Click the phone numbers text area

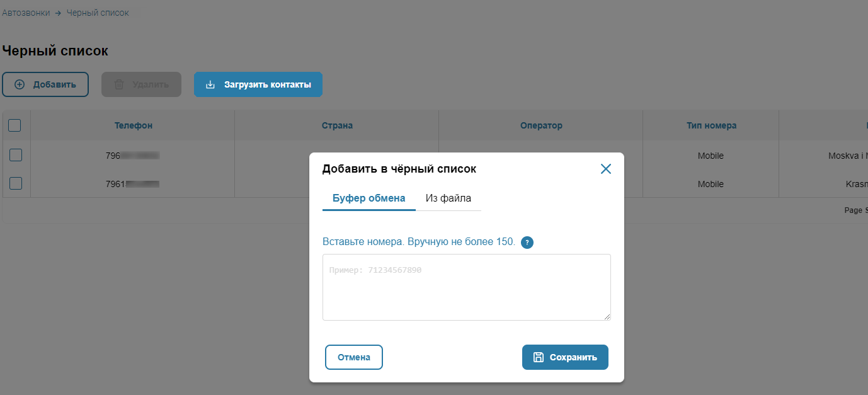[467, 287]
